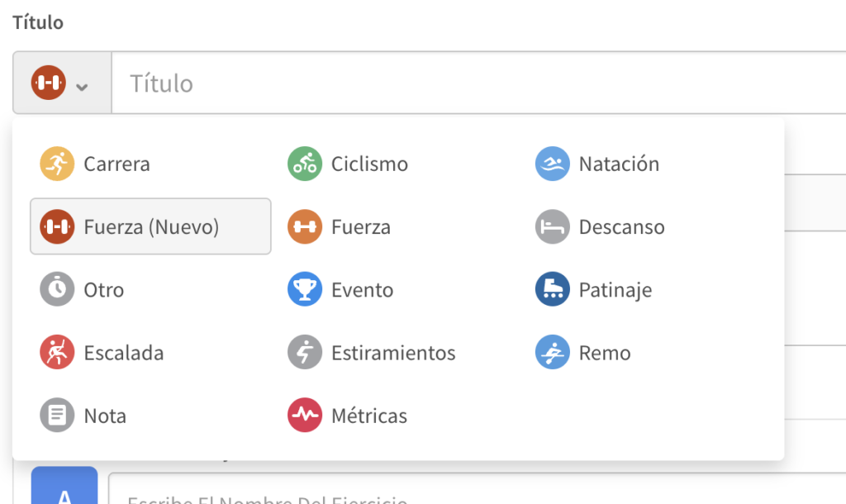846x504 pixels.
Task: Click the climber Escalada icon
Action: tap(57, 353)
